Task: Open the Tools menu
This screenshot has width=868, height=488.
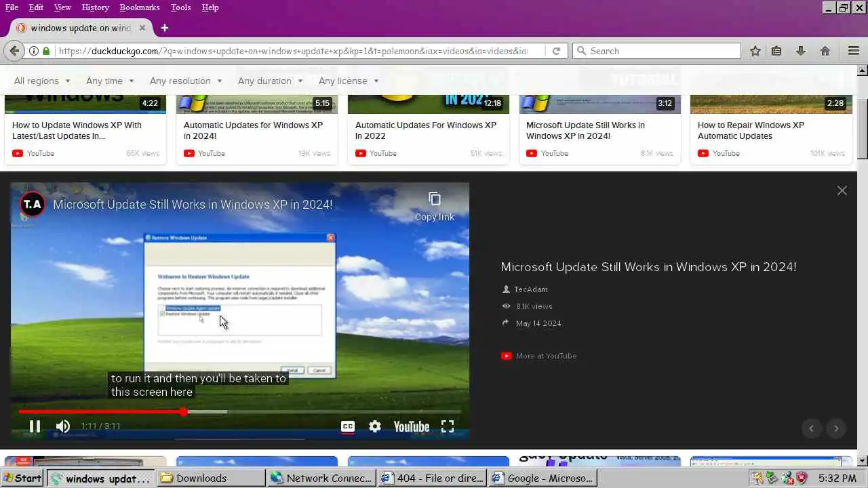Action: click(x=180, y=7)
